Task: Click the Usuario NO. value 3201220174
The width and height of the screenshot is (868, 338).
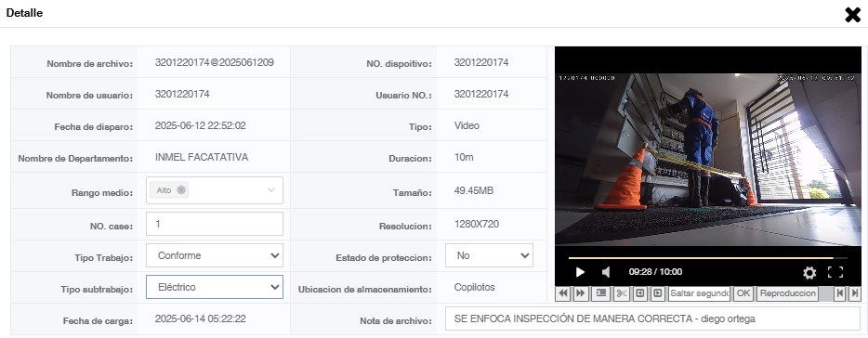Action: [x=481, y=95]
